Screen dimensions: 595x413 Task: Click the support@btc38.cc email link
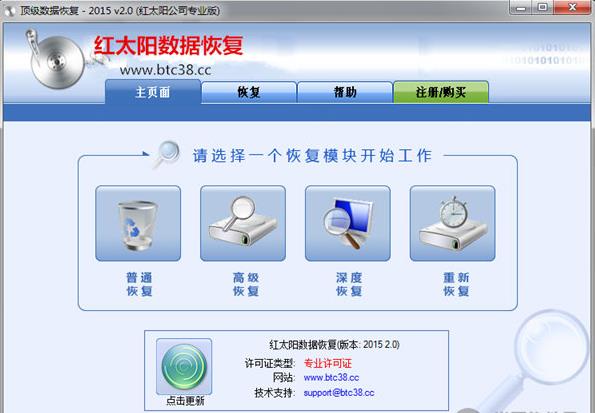[339, 393]
